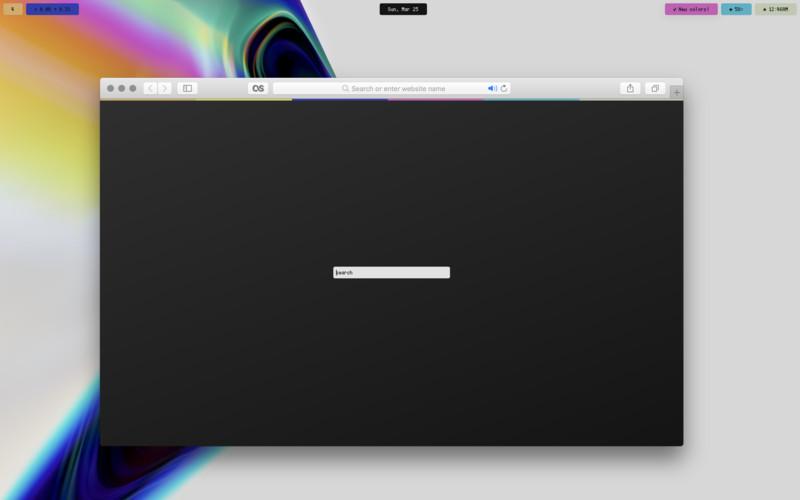The height and width of the screenshot is (500, 800).
Task: Maximize the Safari window
Action: click(133, 88)
